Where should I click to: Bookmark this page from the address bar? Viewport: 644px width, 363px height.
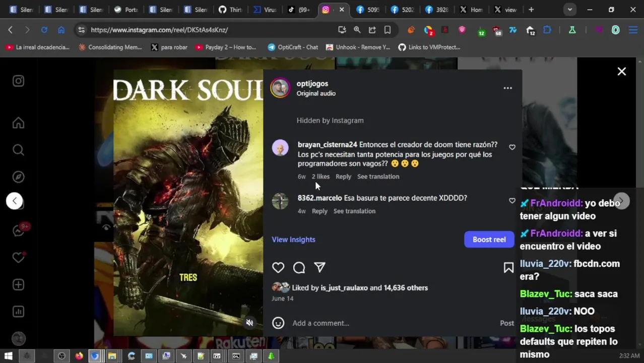[x=387, y=30]
